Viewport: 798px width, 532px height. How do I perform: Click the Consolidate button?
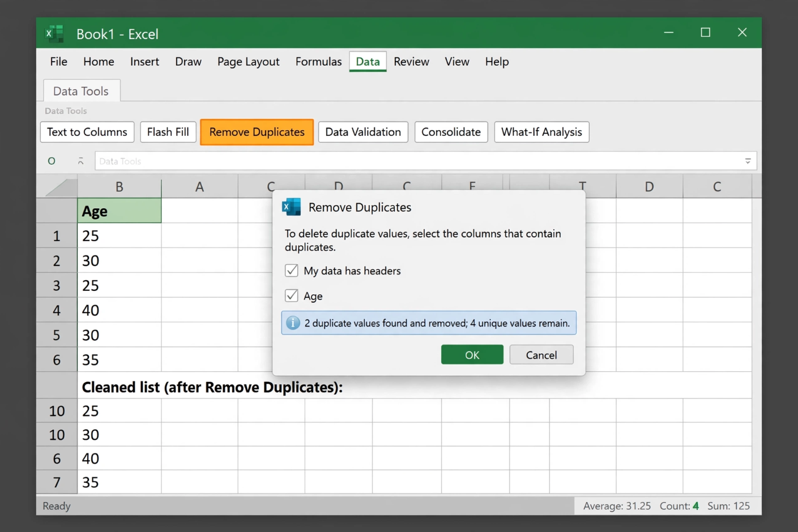451,132
